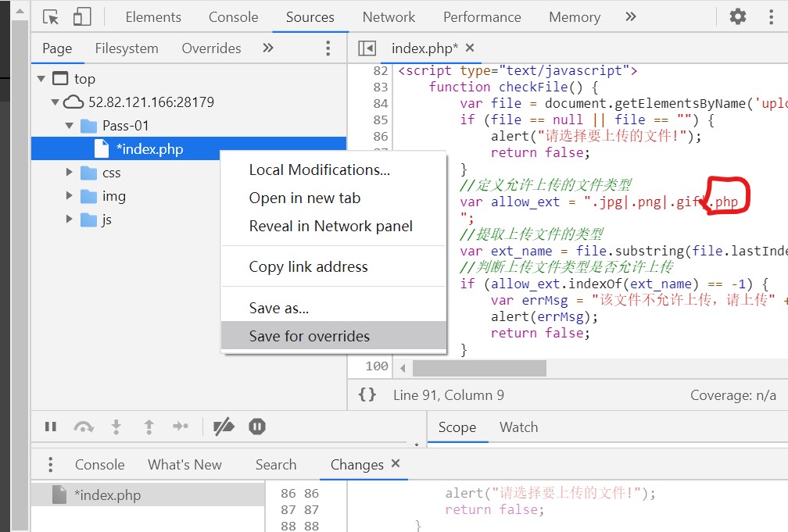The width and height of the screenshot is (788, 532).
Task: Click Coverage: n/a status text
Action: 732,395
